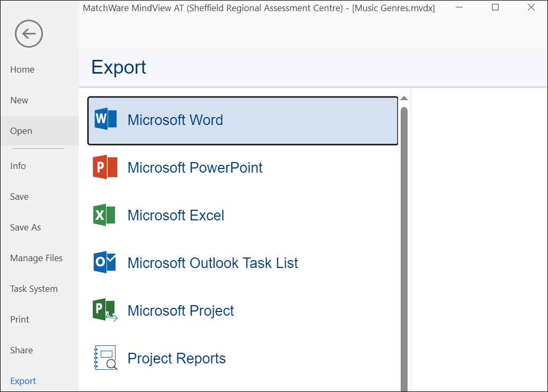The width and height of the screenshot is (548, 392).
Task: Click the Microsoft Word icon
Action: tap(105, 120)
